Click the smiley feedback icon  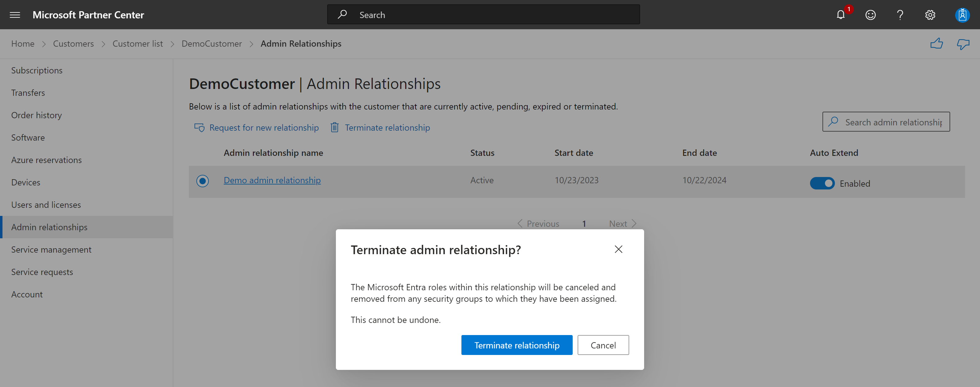click(871, 14)
